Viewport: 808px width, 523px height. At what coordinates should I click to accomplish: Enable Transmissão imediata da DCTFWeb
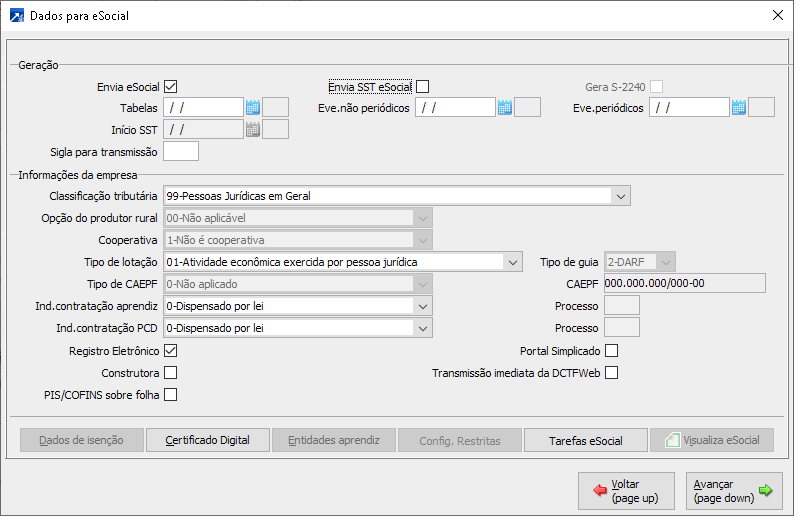(612, 373)
